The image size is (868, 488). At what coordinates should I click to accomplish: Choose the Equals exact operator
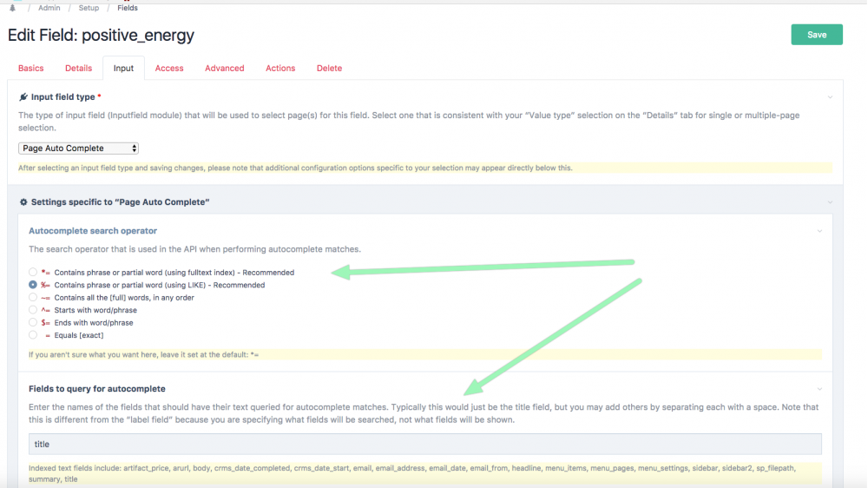click(33, 335)
